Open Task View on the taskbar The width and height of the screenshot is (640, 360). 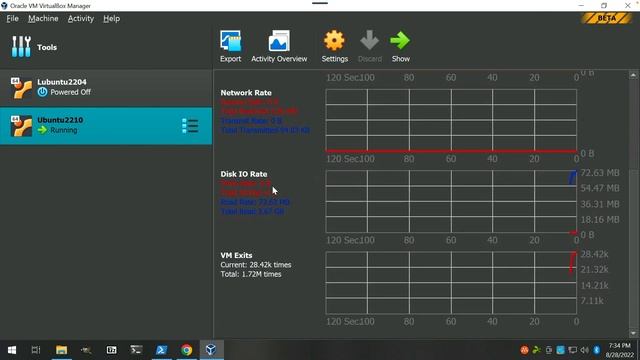coord(36,350)
